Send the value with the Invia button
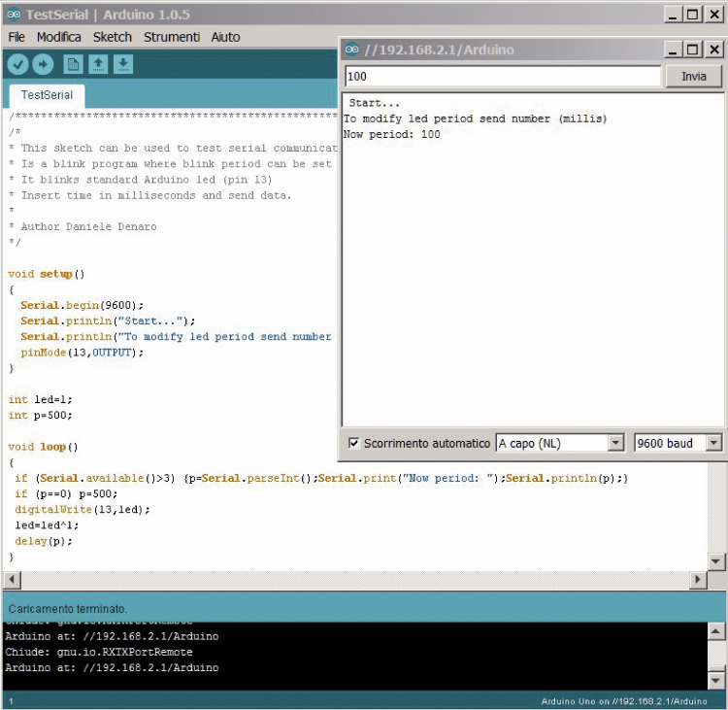Screen dimensions: 728x710 pyautogui.click(x=694, y=76)
